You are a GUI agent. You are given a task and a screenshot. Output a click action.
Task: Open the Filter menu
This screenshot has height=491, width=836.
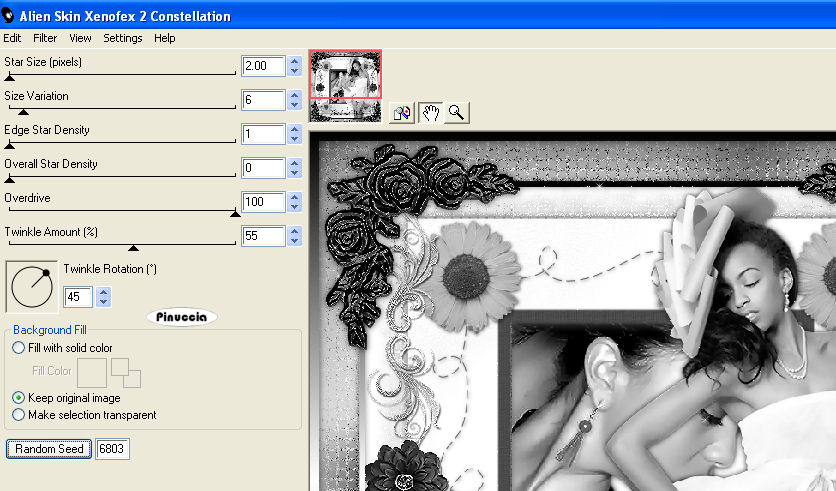point(45,38)
